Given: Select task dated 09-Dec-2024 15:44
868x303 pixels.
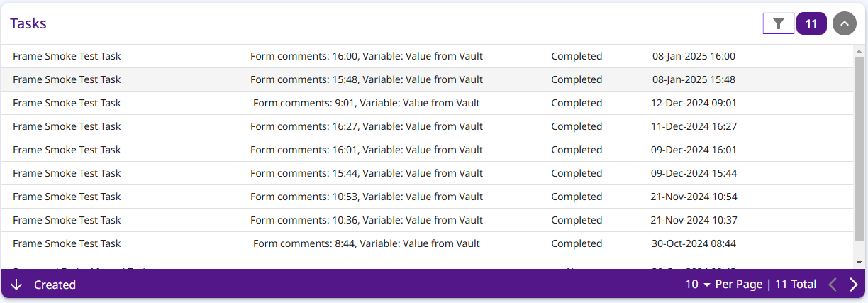Looking at the screenshot, I should coord(428,173).
